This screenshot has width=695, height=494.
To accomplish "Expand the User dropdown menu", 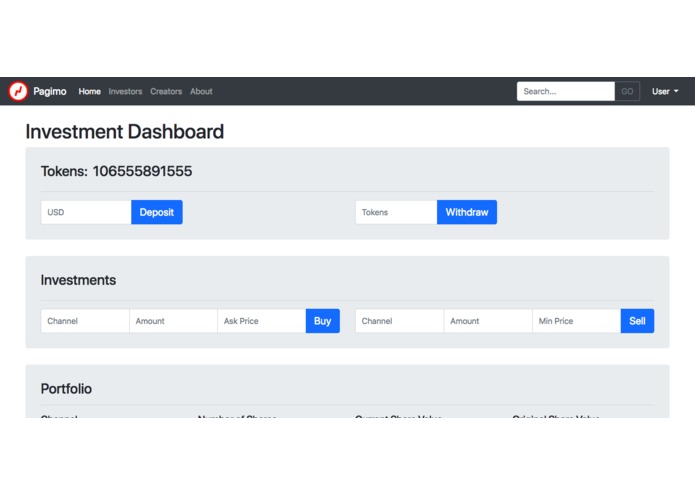I will click(x=665, y=91).
